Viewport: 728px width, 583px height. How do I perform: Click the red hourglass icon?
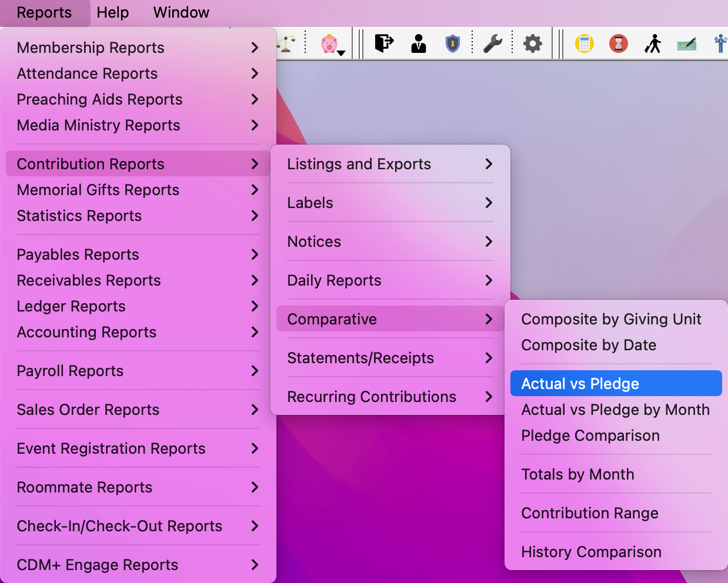pos(618,43)
